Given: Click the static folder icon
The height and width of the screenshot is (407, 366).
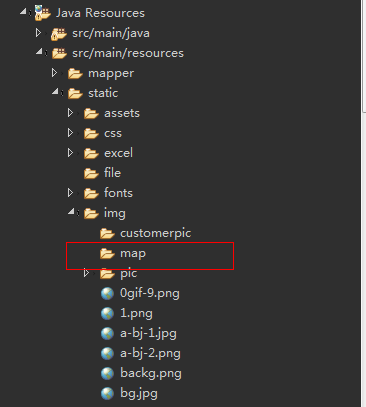Looking at the screenshot, I should pyautogui.click(x=75, y=93).
